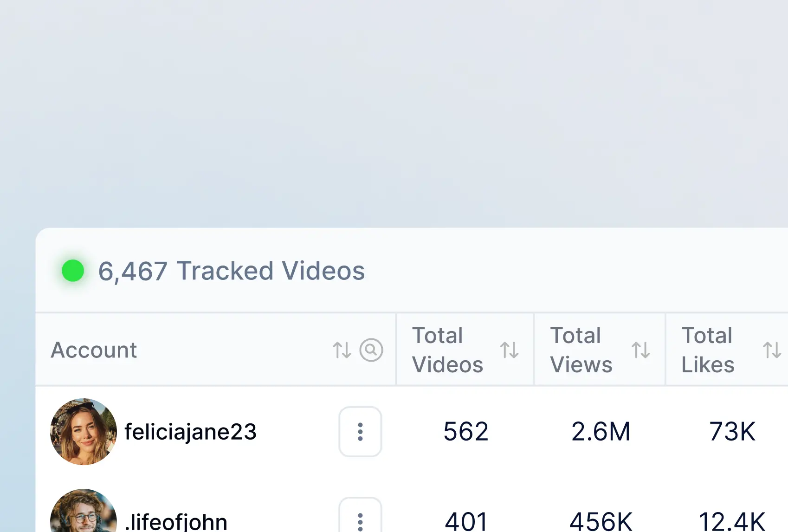
Task: Click the 2.6M Total Views value for feliciajane23
Action: click(601, 432)
